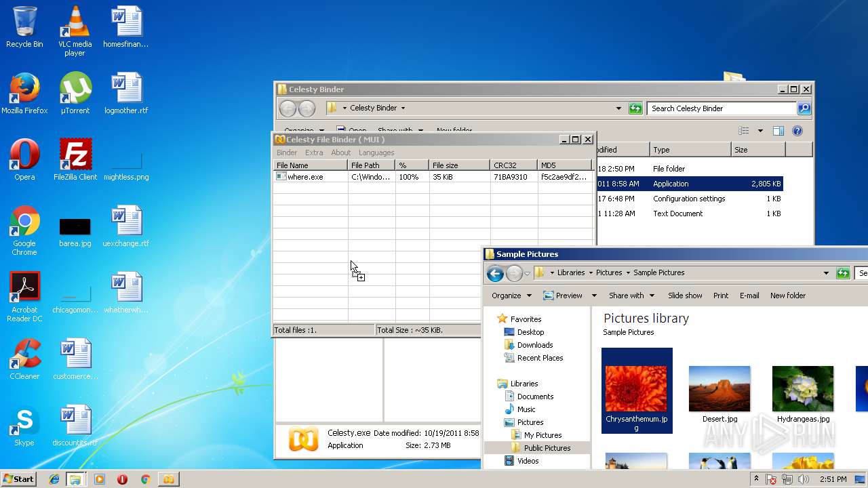Image resolution: width=868 pixels, height=488 pixels.
Task: Click the E-mail toolbar button
Action: coord(749,296)
